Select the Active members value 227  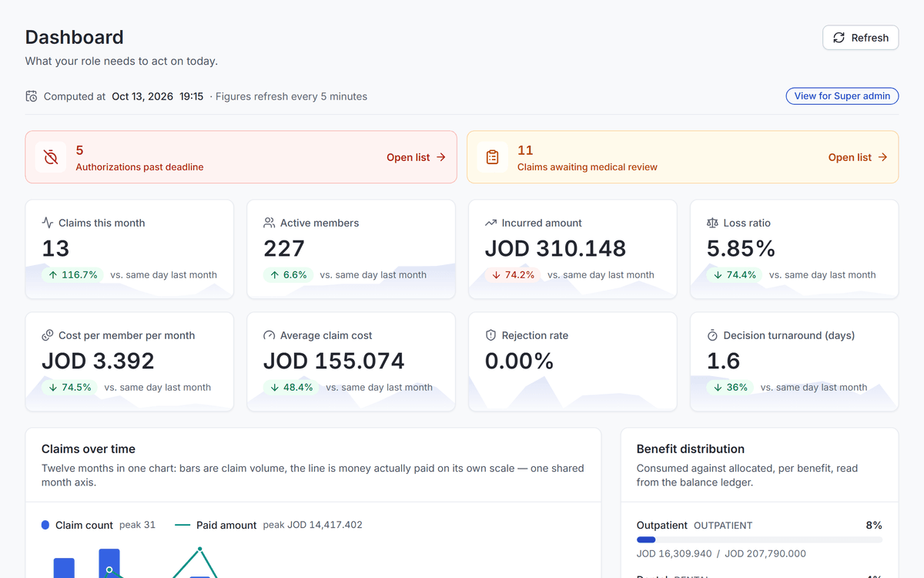point(284,248)
